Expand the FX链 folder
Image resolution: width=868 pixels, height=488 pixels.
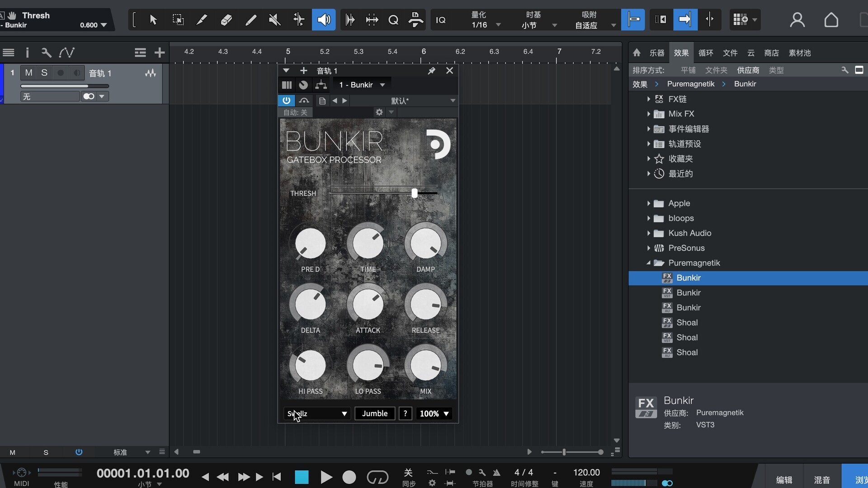(x=649, y=99)
